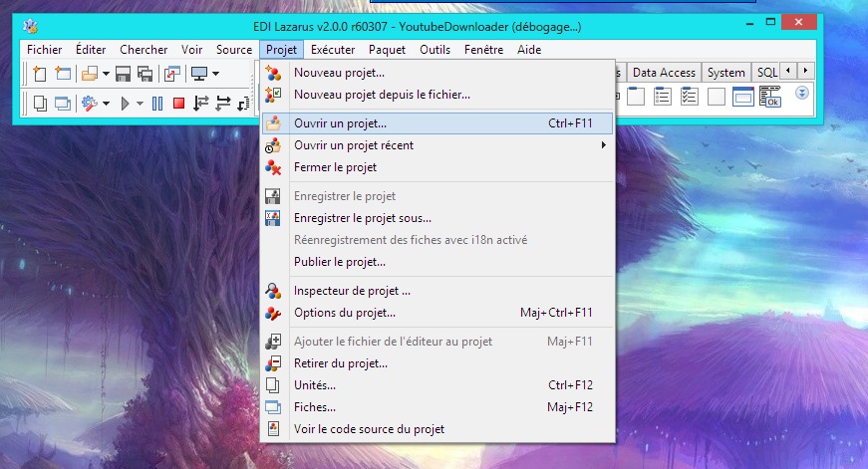Choose Retirer du projet...
868x469 pixels.
(437, 363)
